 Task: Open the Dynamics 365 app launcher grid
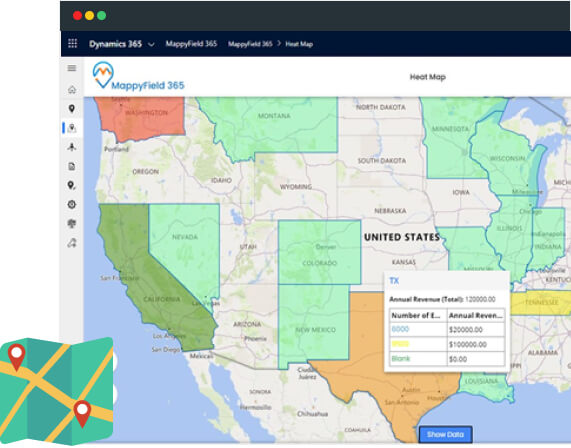(72, 44)
